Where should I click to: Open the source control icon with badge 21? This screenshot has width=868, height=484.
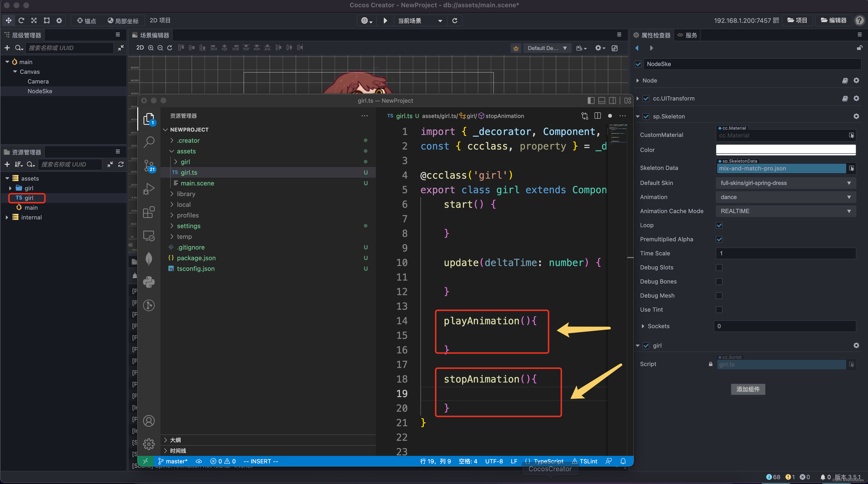click(x=149, y=166)
